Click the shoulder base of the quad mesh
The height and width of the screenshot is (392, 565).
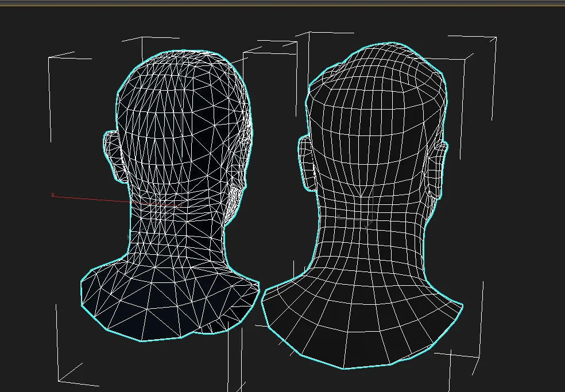(x=362, y=327)
